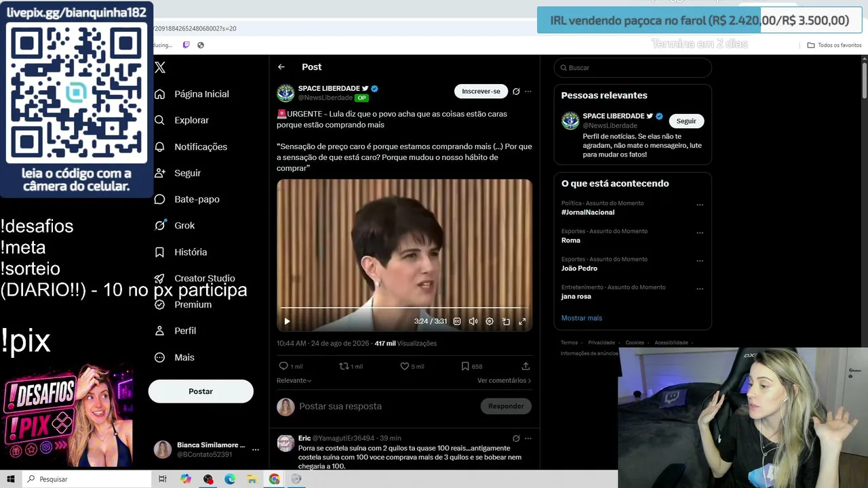Play the video in the post

[x=287, y=321]
